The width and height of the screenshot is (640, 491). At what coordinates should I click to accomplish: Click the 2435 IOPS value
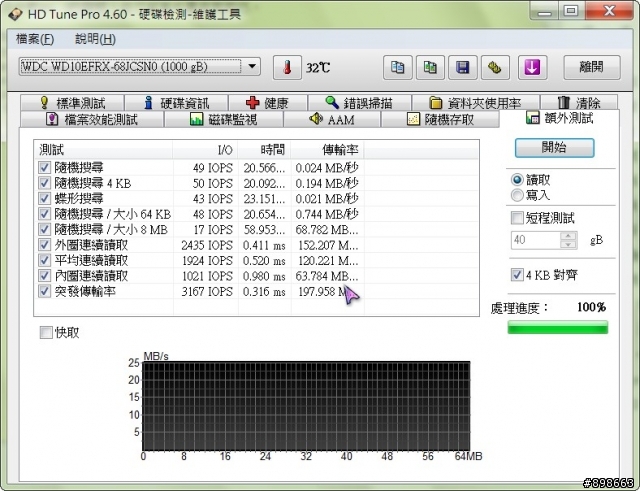coord(207,245)
